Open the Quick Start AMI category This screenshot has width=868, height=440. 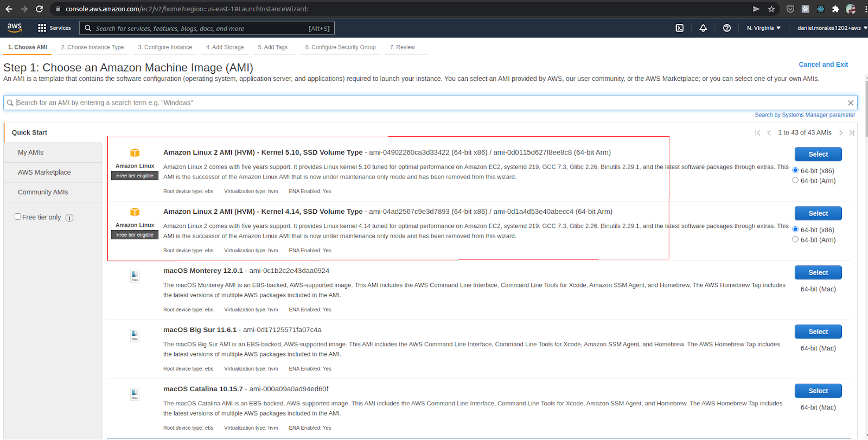point(53,132)
